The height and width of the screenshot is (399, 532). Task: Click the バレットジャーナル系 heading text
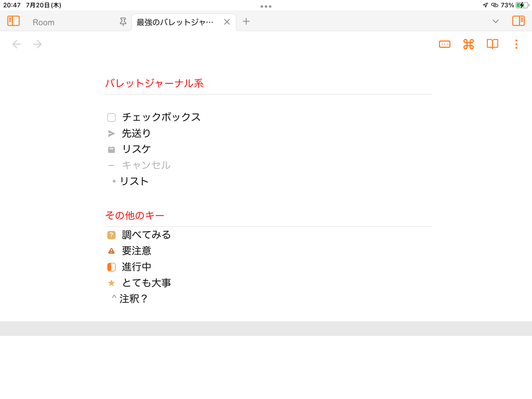tap(154, 83)
